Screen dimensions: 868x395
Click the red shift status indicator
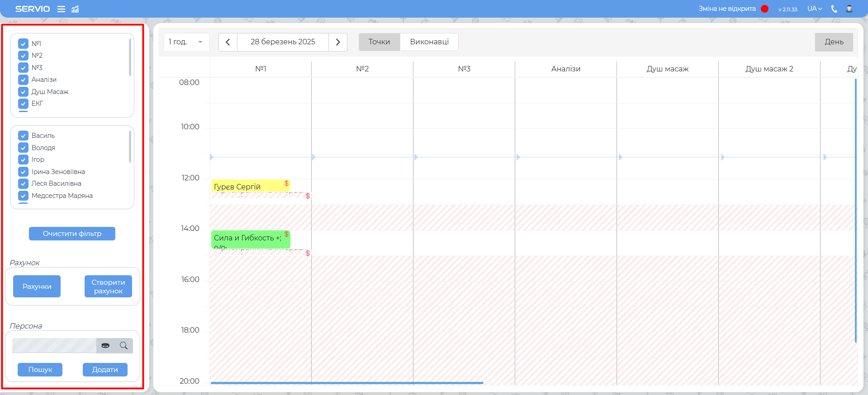point(764,9)
